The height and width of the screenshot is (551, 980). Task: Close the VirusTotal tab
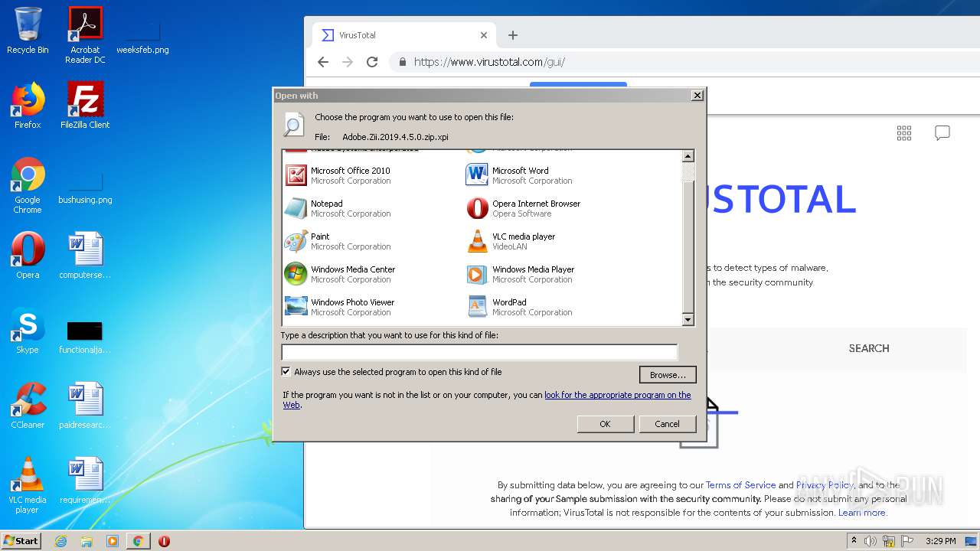(484, 35)
